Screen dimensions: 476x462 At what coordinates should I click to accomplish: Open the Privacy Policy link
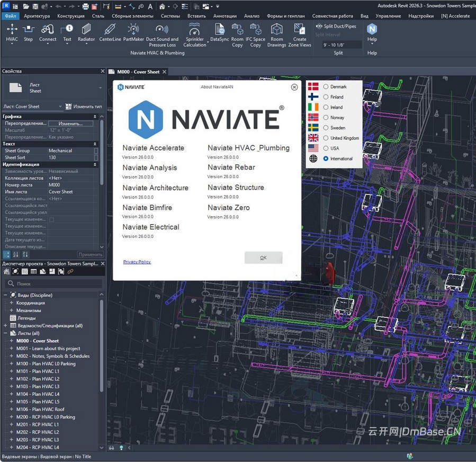point(137,262)
